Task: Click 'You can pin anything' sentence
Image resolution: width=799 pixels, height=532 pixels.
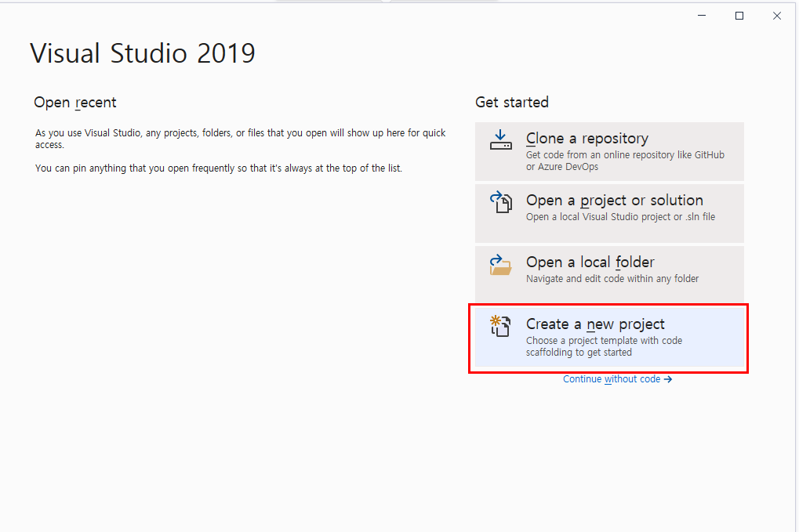Action: (x=219, y=168)
